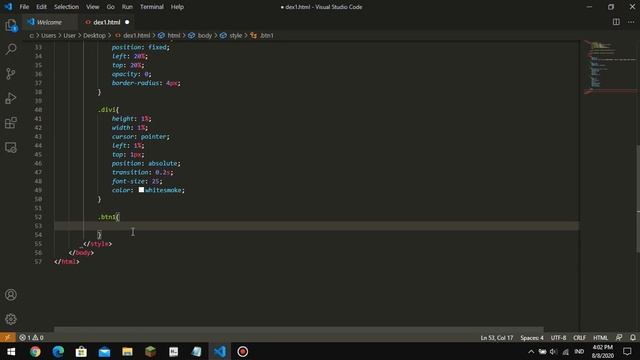Image resolution: width=640 pixels, height=360 pixels.
Task: Open the Extensions view
Action: click(x=11, y=122)
